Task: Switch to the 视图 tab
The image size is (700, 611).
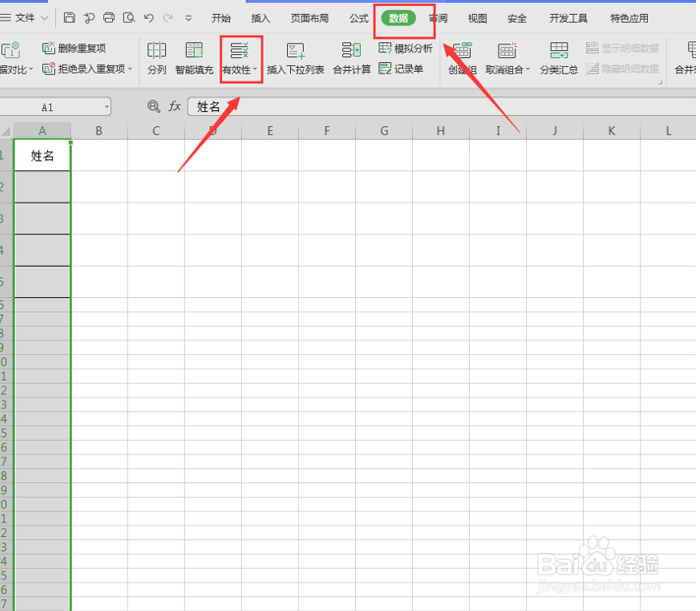Action: [477, 19]
